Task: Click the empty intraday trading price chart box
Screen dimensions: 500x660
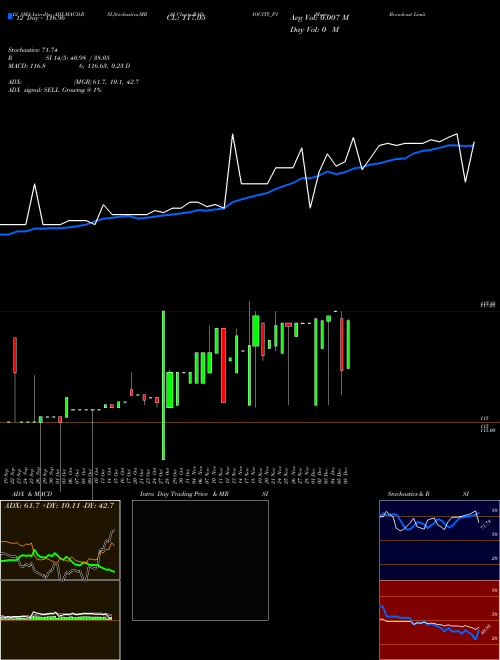Action: (200, 560)
